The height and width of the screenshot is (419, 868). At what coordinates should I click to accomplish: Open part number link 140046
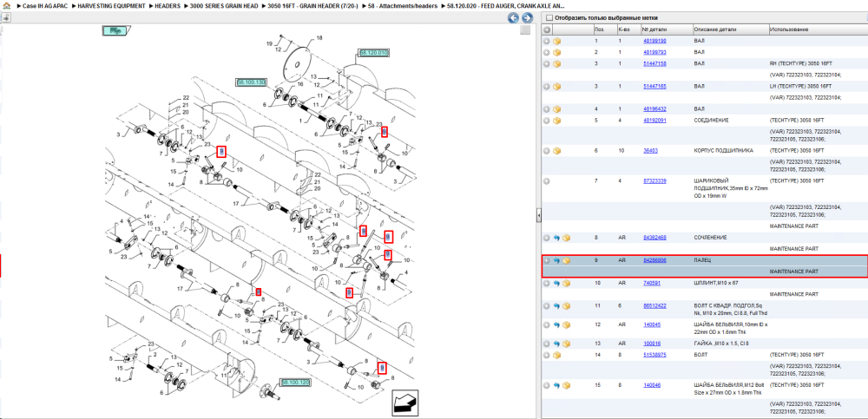[x=650, y=384]
